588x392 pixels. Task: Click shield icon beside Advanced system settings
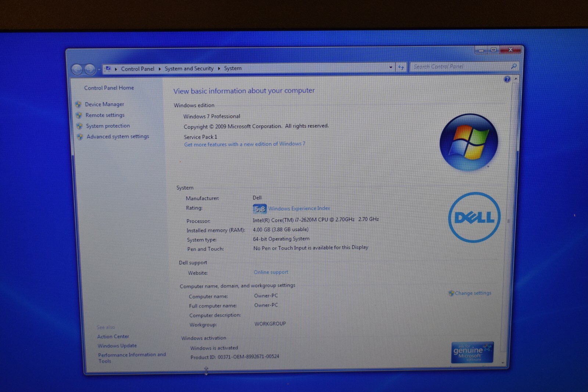[80, 137]
